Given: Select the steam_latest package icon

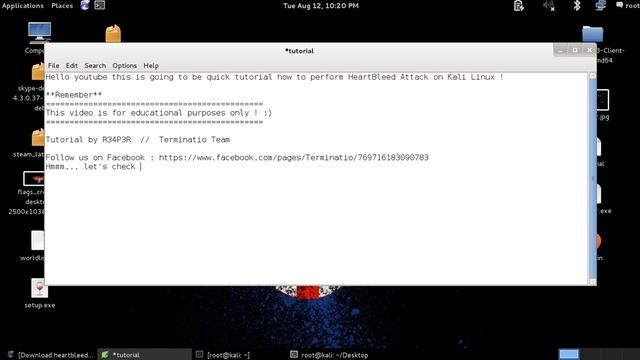Looking at the screenshot, I should [x=38, y=138].
